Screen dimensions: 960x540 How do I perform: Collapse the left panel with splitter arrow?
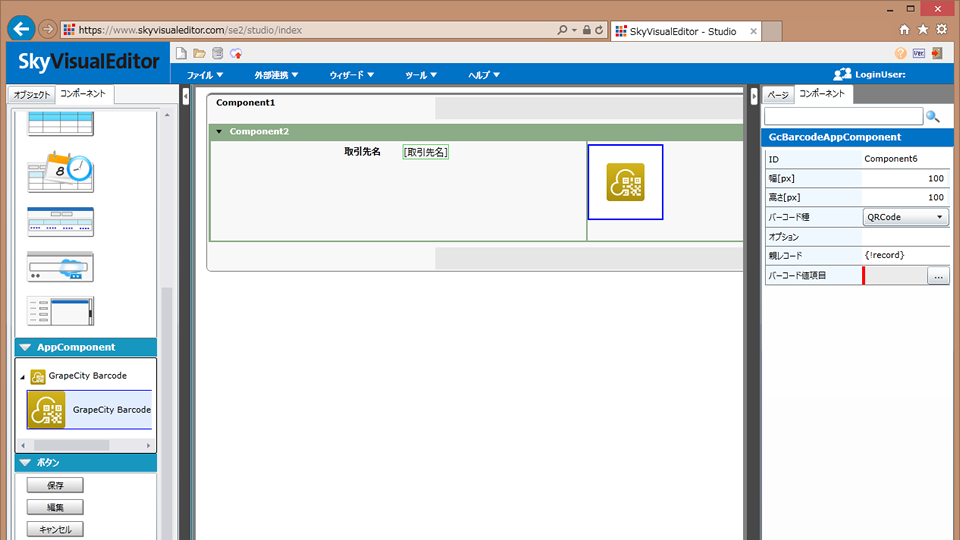186,96
